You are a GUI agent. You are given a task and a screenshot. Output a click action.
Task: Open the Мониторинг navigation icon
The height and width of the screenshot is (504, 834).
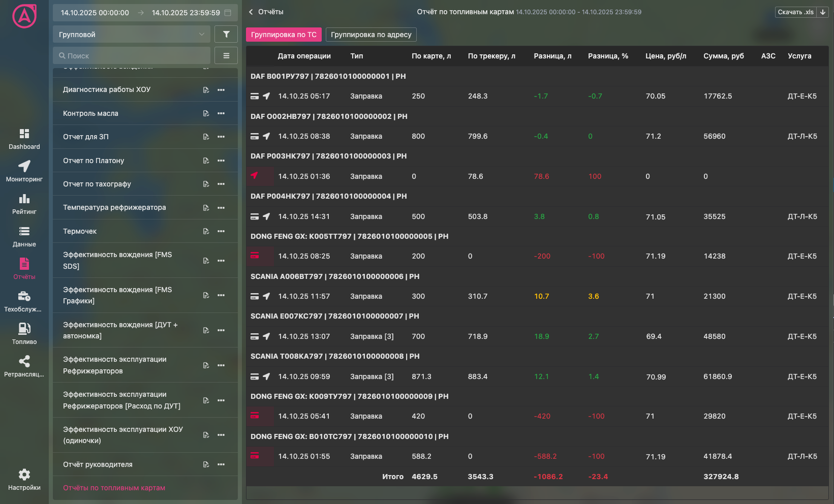click(x=24, y=171)
